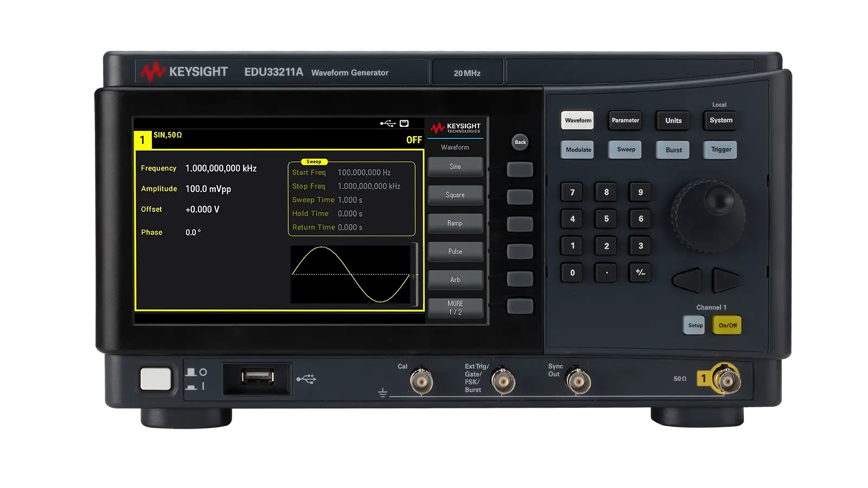Tap numeric key 9
The height and width of the screenshot is (488, 868).
641,192
